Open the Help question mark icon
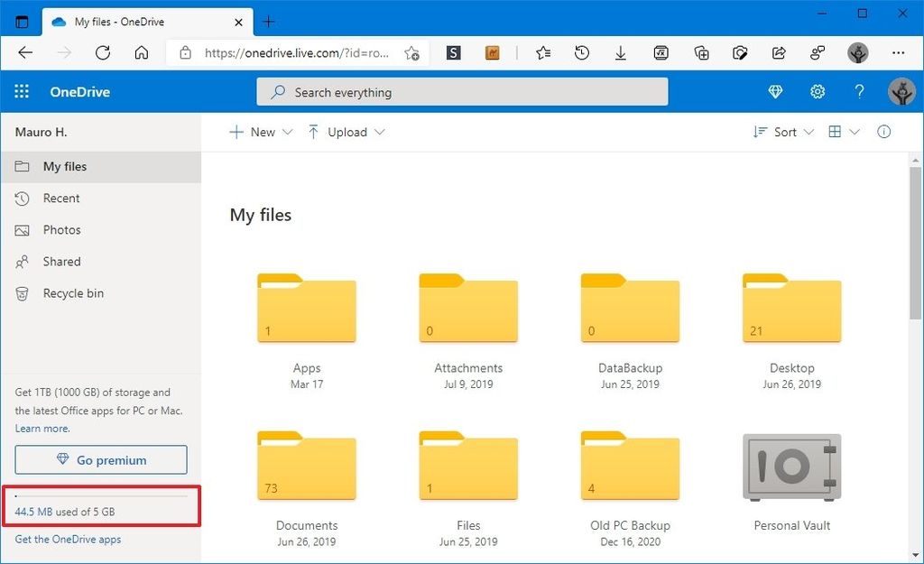Viewport: 924px width, 564px height. 859,91
